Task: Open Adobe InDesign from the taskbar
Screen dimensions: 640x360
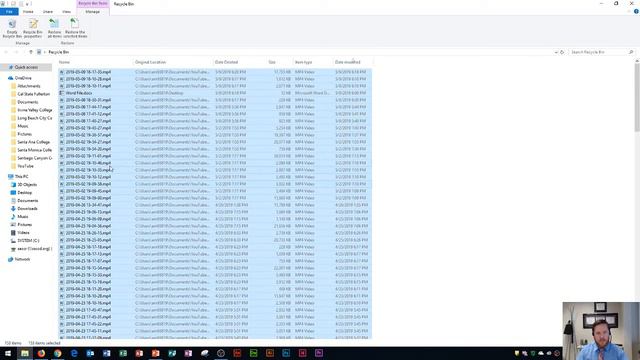Action: coord(302,353)
